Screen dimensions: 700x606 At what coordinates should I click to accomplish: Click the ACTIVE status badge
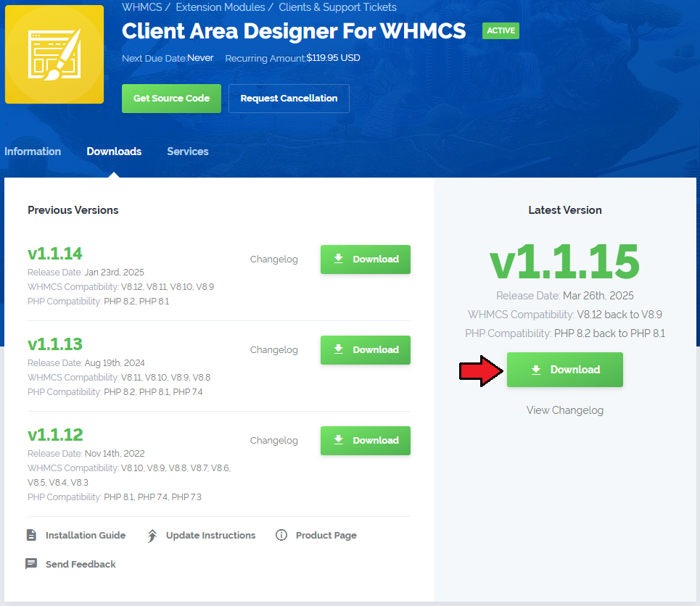tap(501, 30)
